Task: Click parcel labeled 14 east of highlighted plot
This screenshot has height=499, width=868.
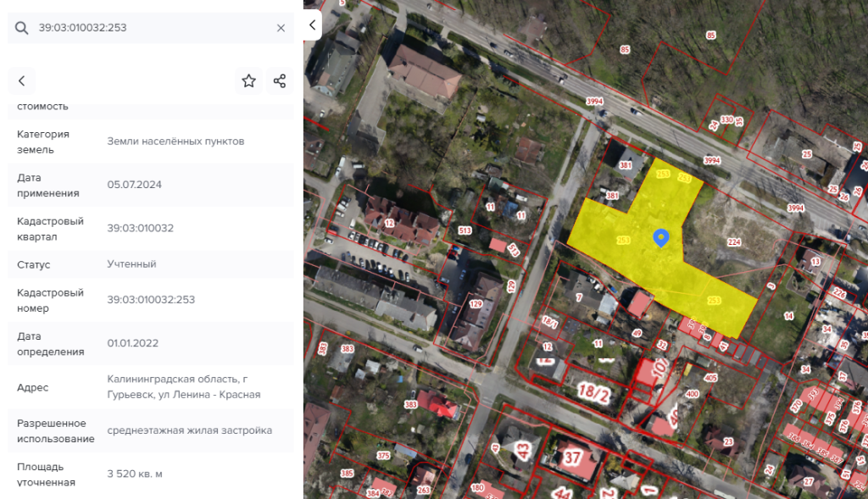Action: click(x=788, y=316)
